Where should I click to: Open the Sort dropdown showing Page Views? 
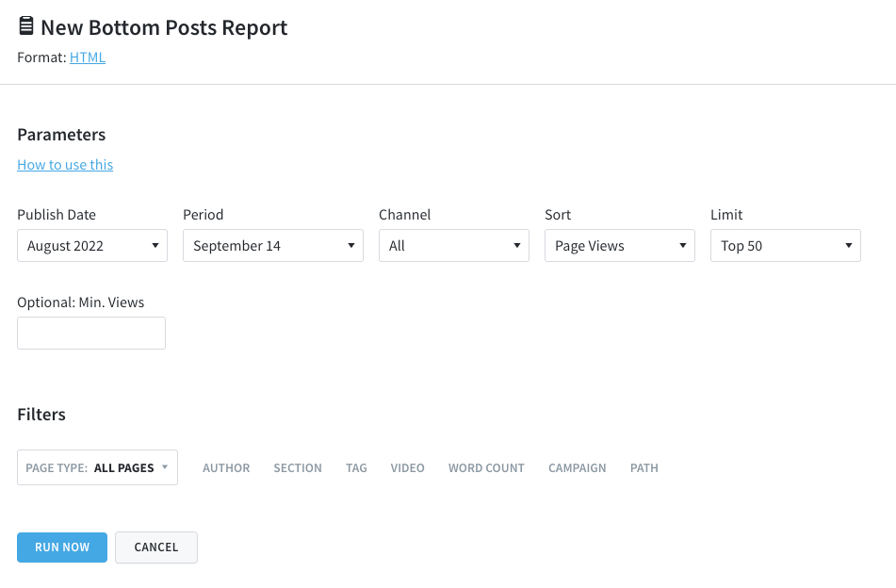tap(619, 246)
